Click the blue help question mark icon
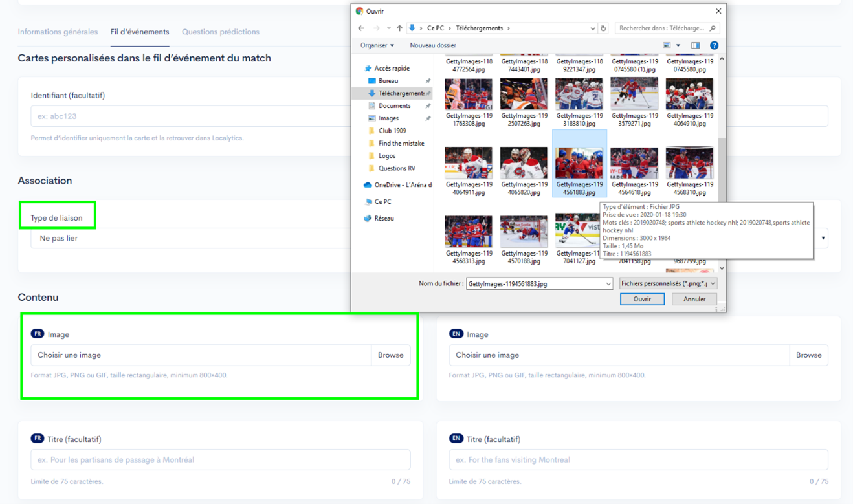Image resolution: width=853 pixels, height=504 pixels. coord(714,45)
